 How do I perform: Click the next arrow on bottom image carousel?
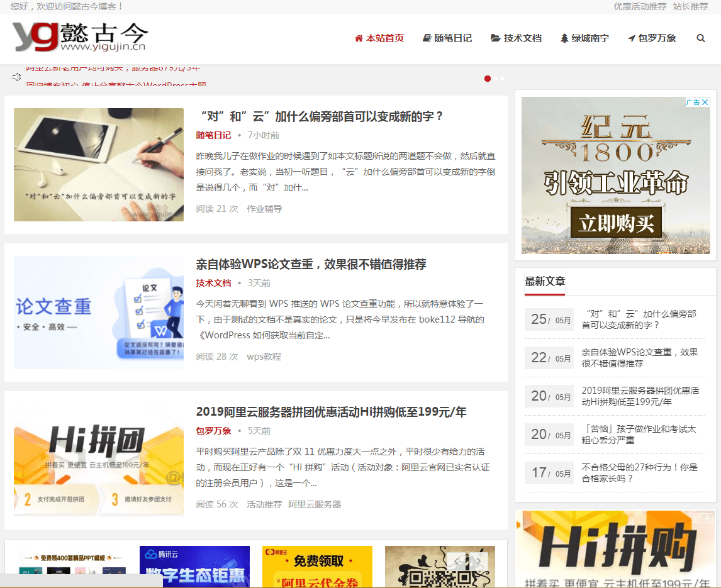(478, 561)
